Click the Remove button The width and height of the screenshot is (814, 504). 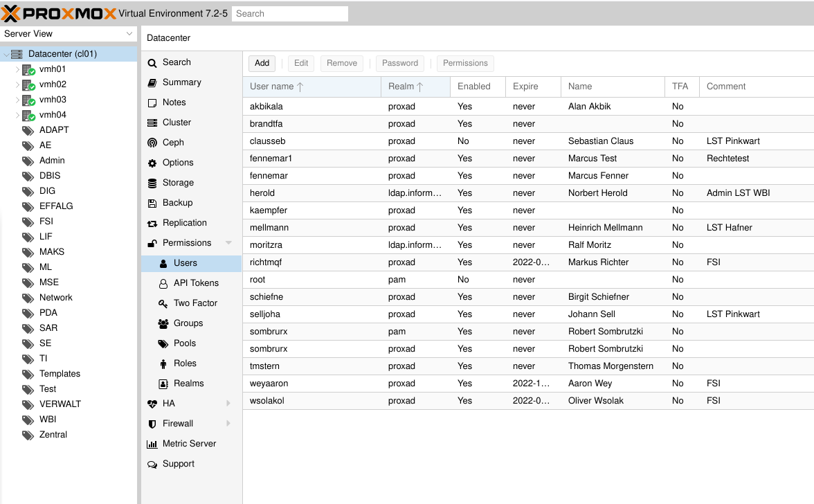[341, 63]
